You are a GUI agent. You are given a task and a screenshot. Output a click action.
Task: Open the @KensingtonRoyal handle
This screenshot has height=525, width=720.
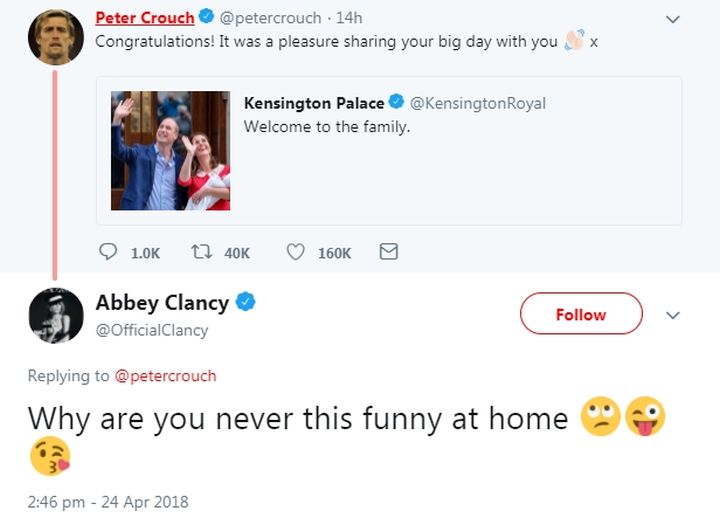click(x=478, y=103)
